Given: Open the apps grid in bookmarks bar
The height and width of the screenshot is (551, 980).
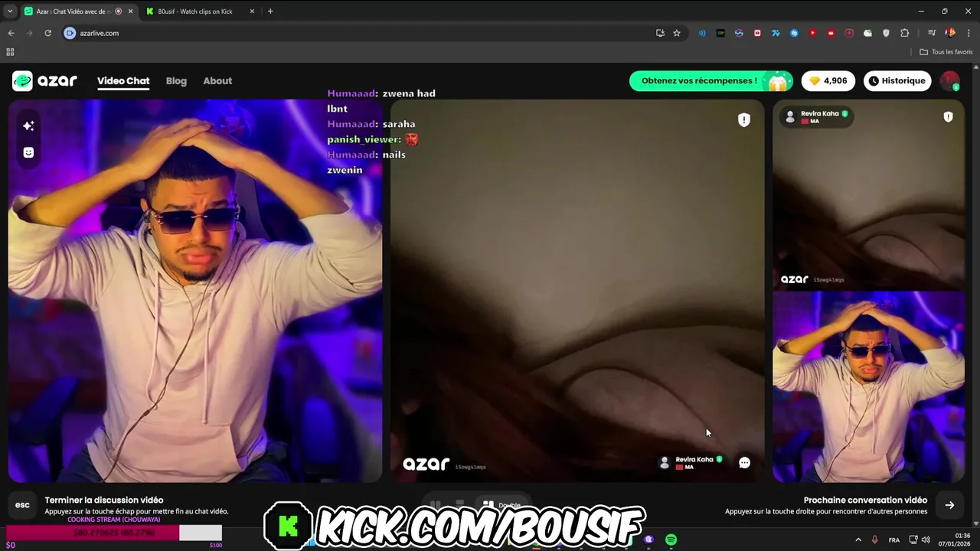Looking at the screenshot, I should (10, 52).
